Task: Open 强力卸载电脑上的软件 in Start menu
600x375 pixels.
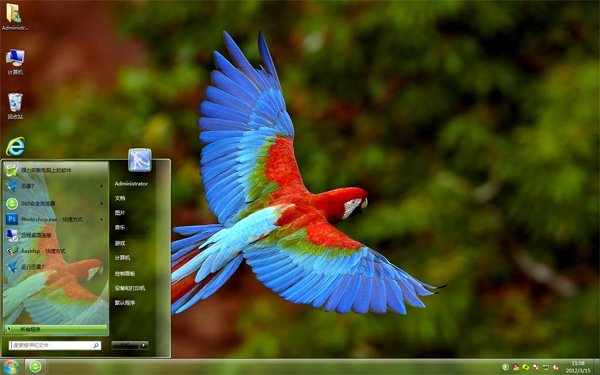Action: [56, 170]
